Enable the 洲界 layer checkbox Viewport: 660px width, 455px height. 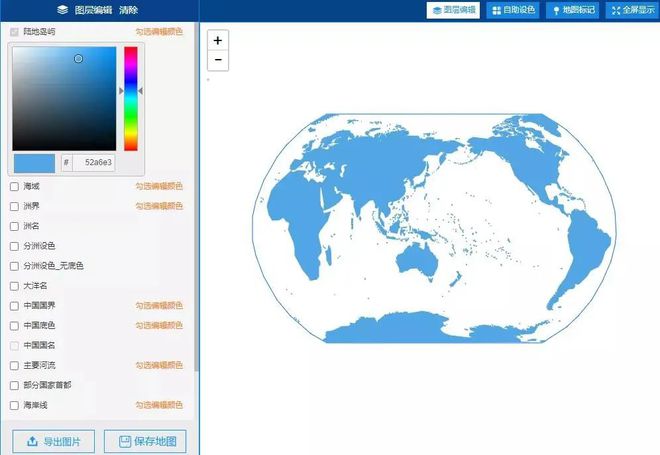tap(14, 206)
